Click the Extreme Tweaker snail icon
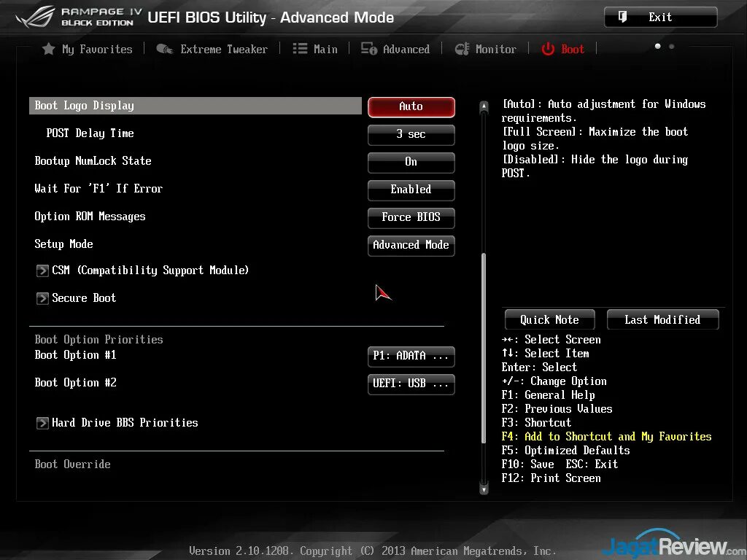 [164, 49]
